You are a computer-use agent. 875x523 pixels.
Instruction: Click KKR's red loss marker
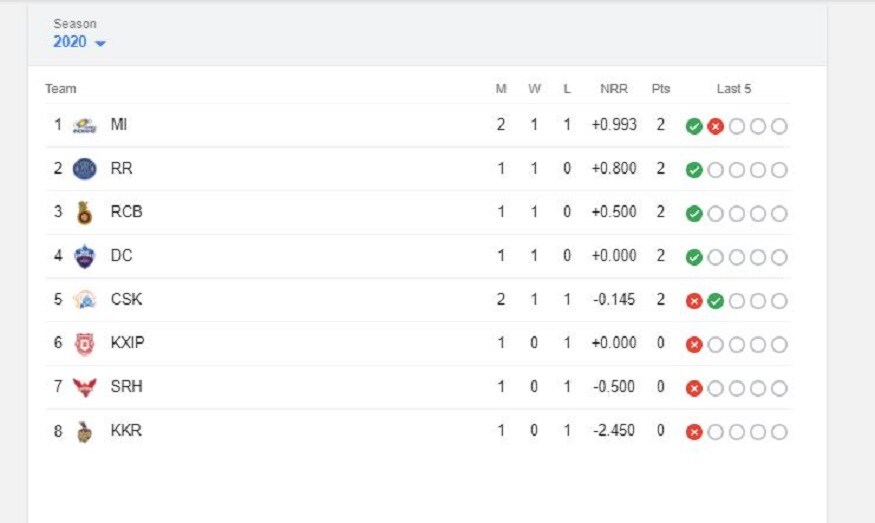[694, 432]
